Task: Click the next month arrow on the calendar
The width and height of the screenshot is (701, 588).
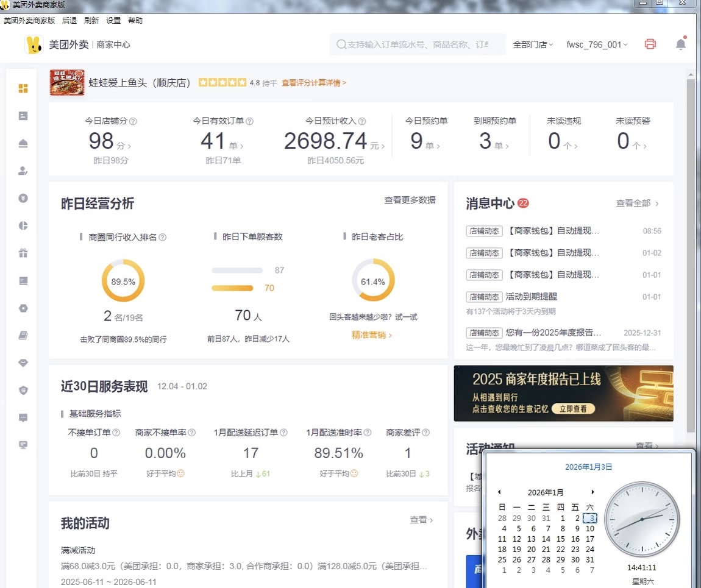Action: coord(592,492)
